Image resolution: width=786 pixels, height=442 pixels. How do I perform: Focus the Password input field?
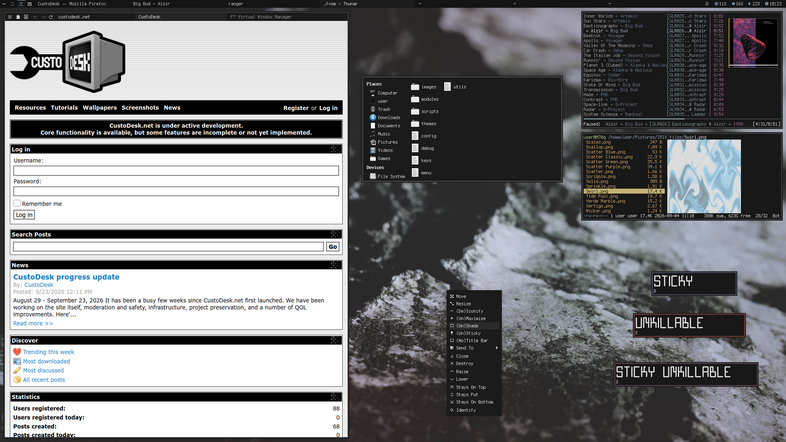(176, 191)
